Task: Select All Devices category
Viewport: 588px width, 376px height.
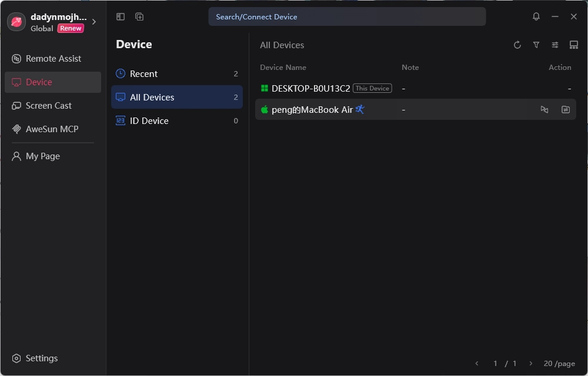Action: (x=176, y=97)
